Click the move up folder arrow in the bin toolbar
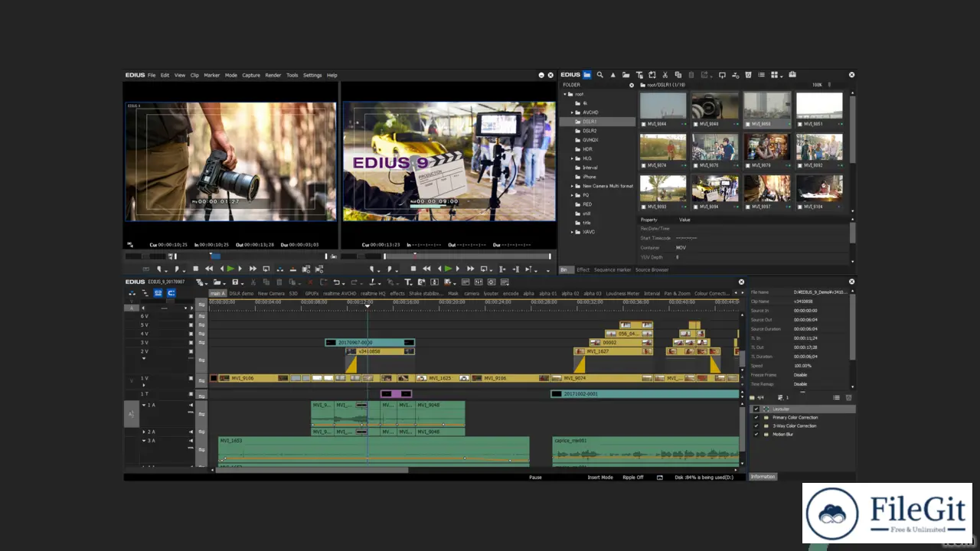 point(613,75)
